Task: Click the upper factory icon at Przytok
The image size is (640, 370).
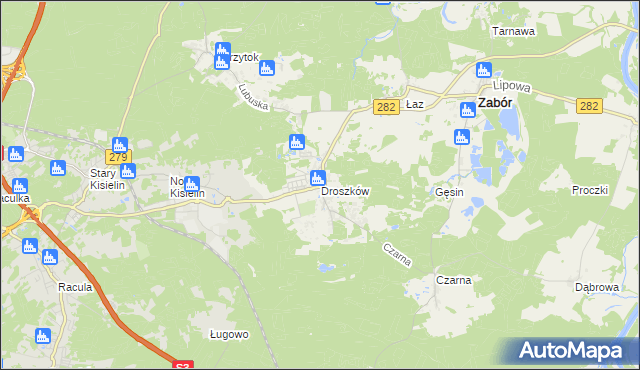Action: point(222,50)
